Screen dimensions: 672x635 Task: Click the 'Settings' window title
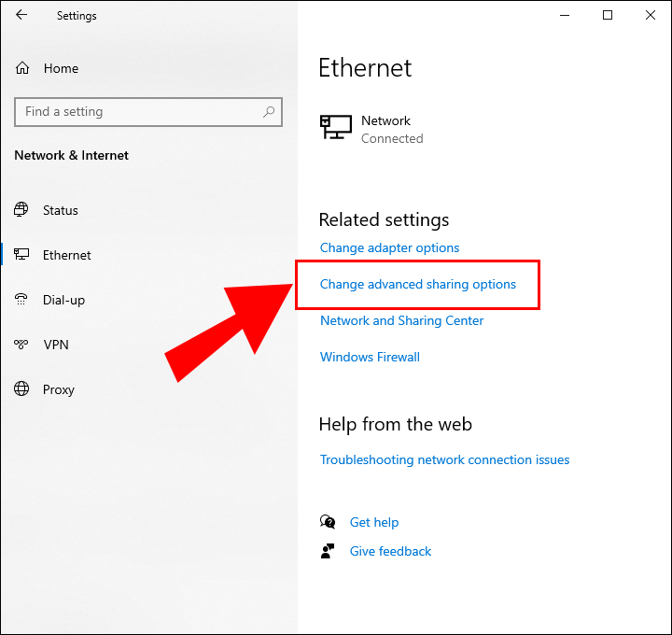pos(77,16)
